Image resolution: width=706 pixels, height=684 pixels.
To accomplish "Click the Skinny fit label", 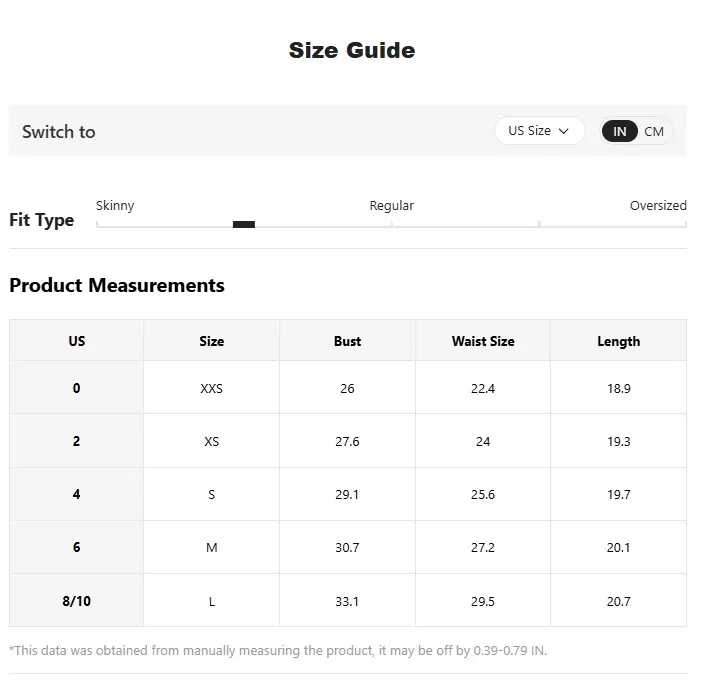I will pyautogui.click(x=115, y=206).
